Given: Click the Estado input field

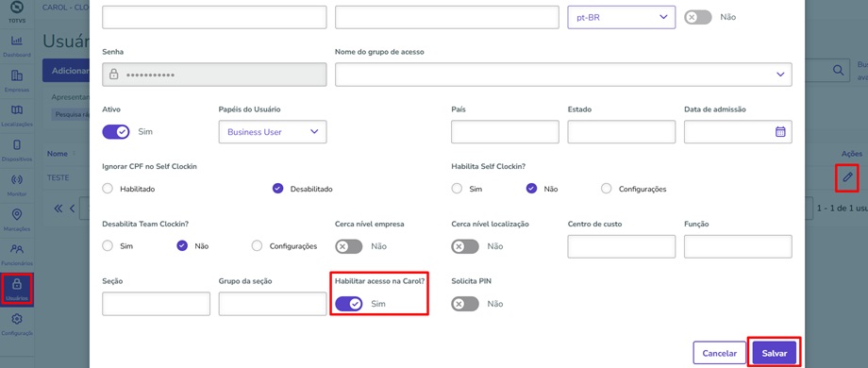Looking at the screenshot, I should pos(622,132).
